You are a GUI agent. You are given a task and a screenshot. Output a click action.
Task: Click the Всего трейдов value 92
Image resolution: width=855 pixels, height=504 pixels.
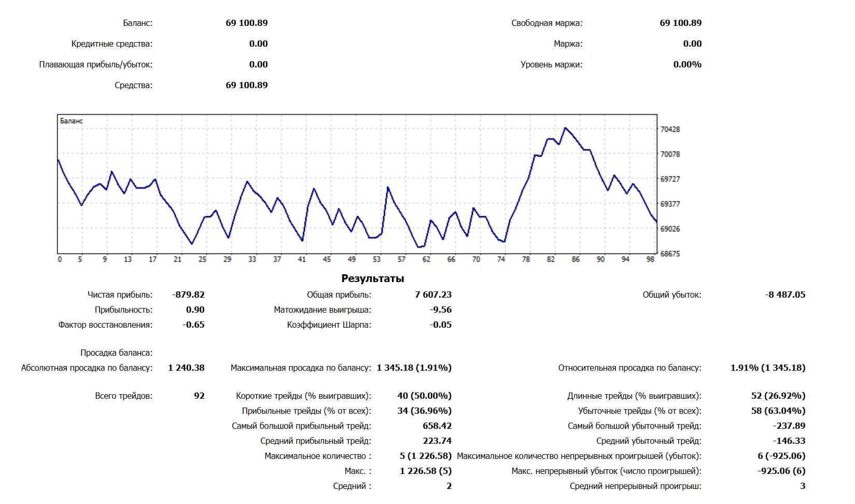199,396
